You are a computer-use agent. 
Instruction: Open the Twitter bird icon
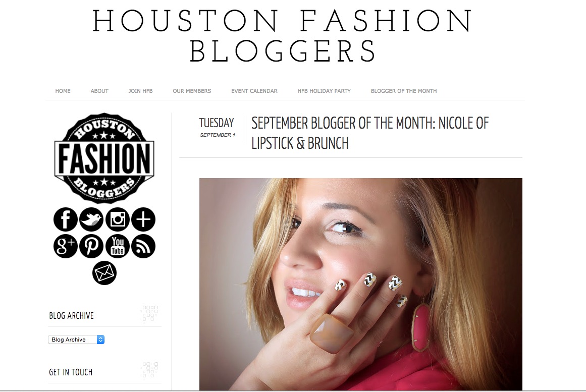tap(91, 219)
